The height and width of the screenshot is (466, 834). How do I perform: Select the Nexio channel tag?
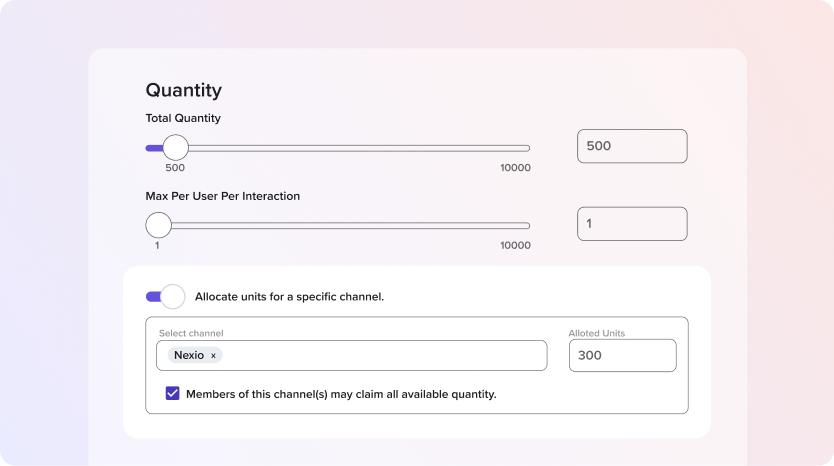pos(189,355)
